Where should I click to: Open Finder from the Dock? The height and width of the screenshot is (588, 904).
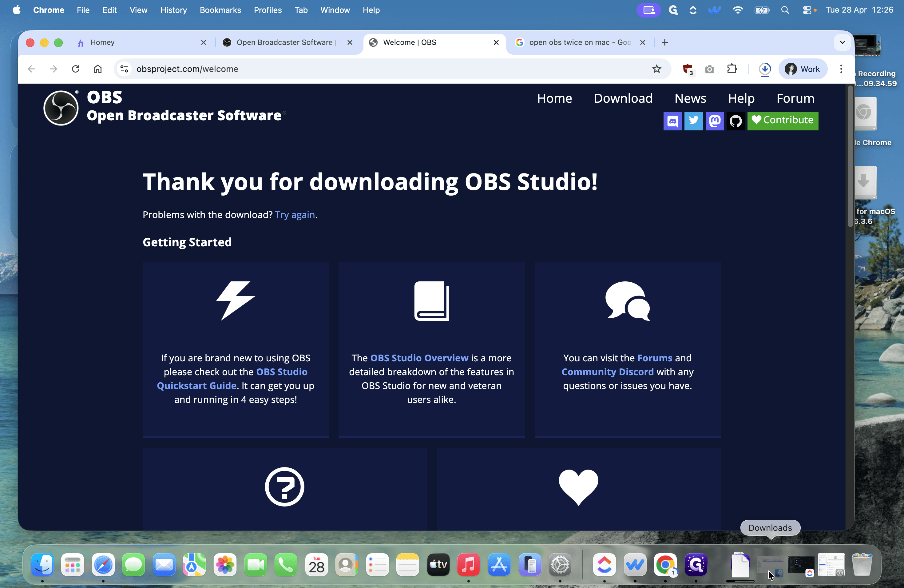click(42, 565)
